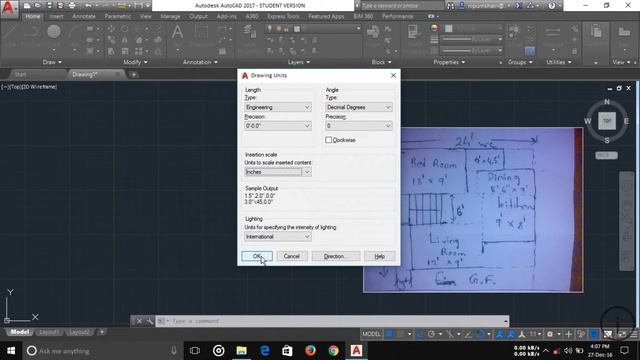This screenshot has height=360, width=640.
Task: Click the Save icon in quick access toolbar
Action: point(49,6)
